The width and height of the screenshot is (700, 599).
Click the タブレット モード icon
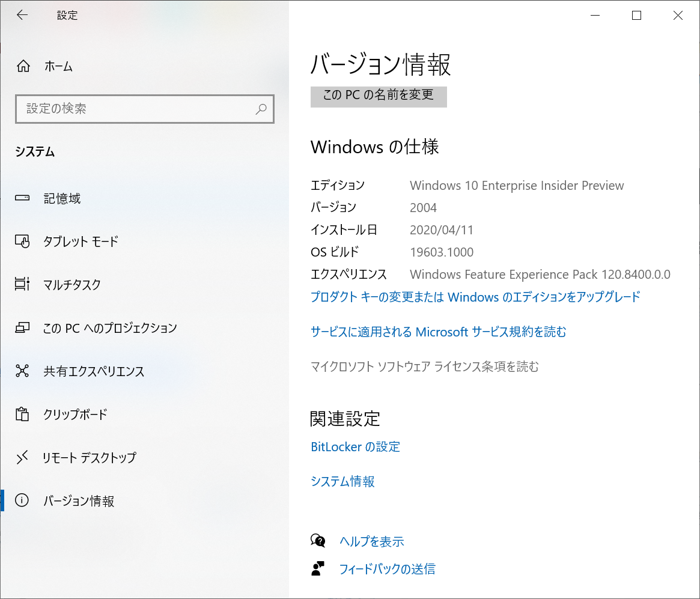(x=22, y=241)
